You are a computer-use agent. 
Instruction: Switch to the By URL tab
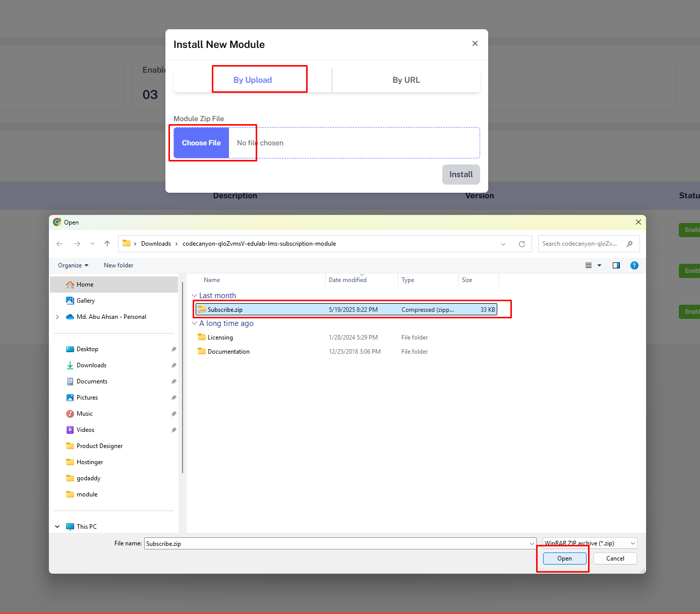pos(406,80)
